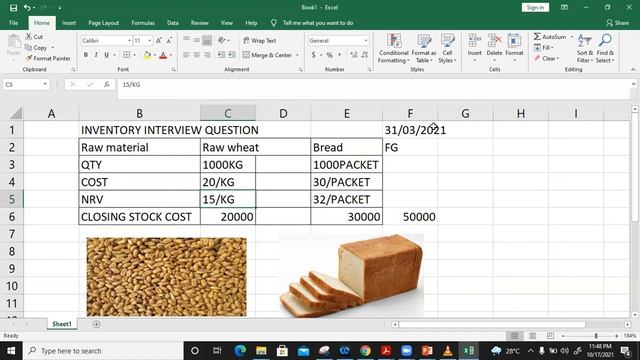Viewport: 640px width, 360px height.
Task: Open the Borders dropdown arrow
Action: 135,55
